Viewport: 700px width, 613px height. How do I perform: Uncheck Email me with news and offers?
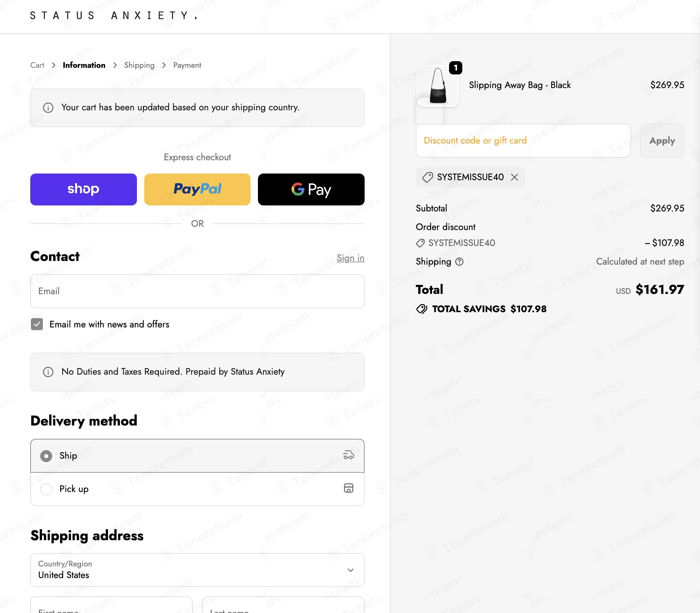pyautogui.click(x=37, y=324)
